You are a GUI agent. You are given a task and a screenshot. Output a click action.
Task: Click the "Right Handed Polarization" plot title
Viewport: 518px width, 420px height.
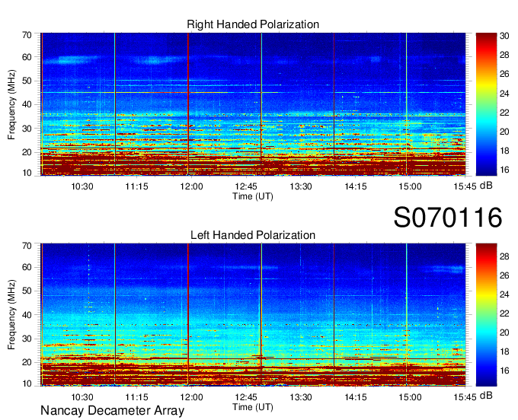click(253, 24)
